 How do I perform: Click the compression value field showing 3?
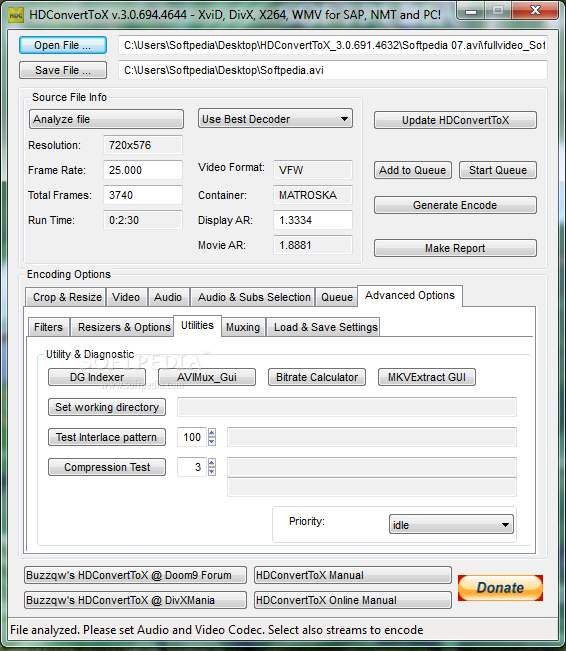coord(192,467)
